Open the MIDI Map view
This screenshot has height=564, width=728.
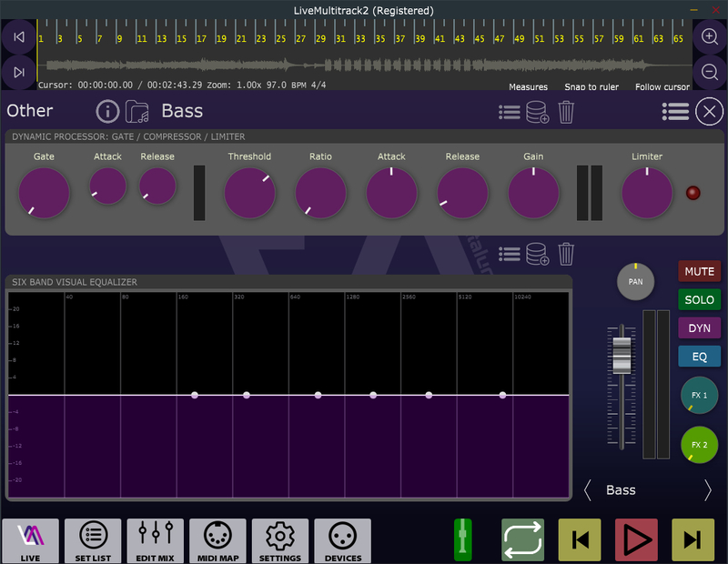217,540
